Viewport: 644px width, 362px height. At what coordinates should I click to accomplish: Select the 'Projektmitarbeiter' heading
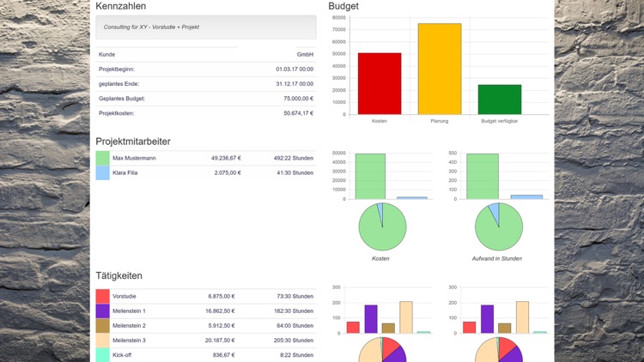133,142
